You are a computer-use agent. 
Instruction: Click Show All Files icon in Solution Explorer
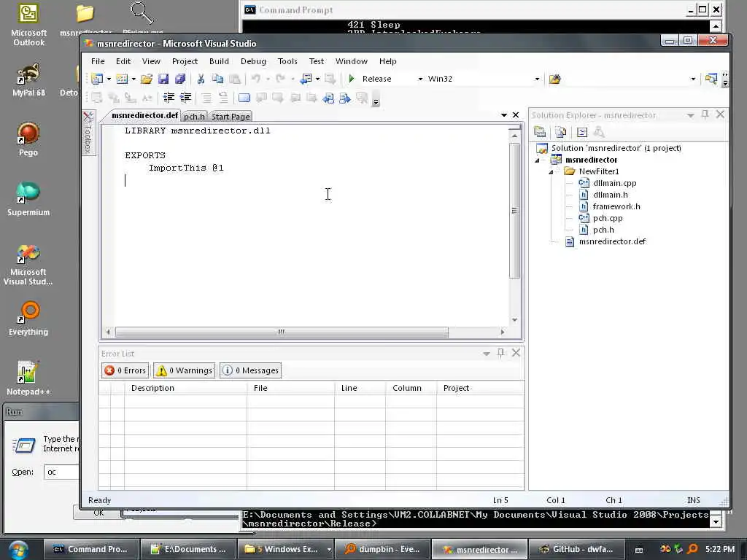point(561,133)
